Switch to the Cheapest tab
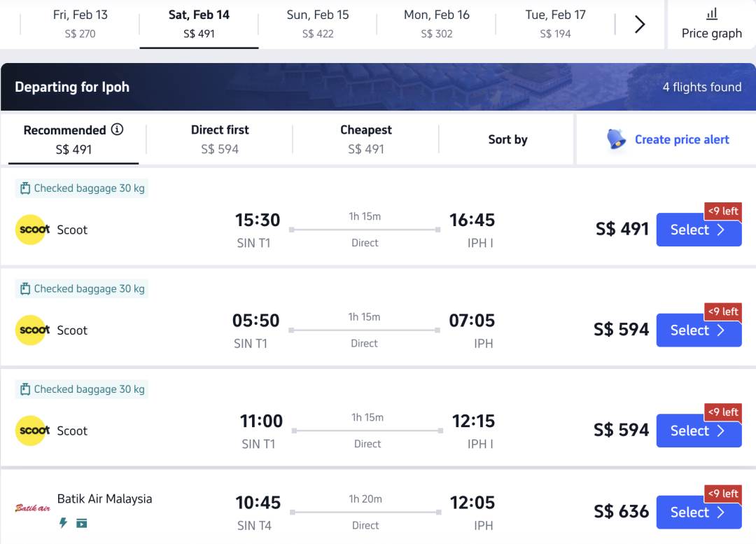The image size is (756, 544). tap(365, 139)
